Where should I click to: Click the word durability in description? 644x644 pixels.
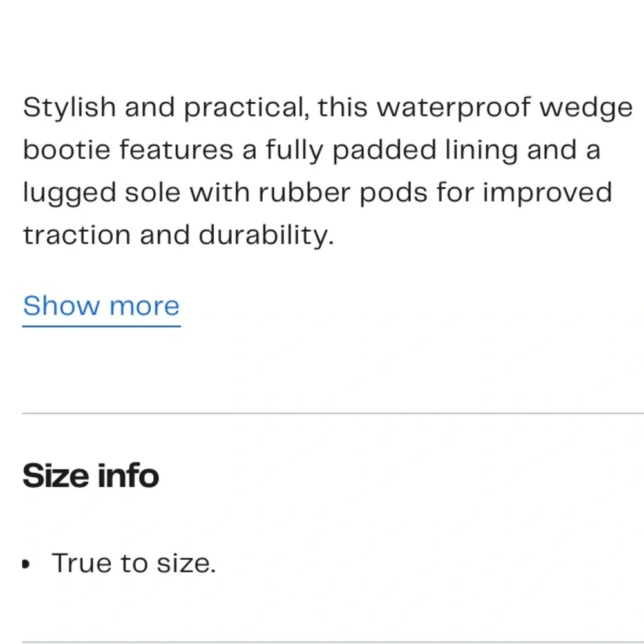click(x=266, y=236)
